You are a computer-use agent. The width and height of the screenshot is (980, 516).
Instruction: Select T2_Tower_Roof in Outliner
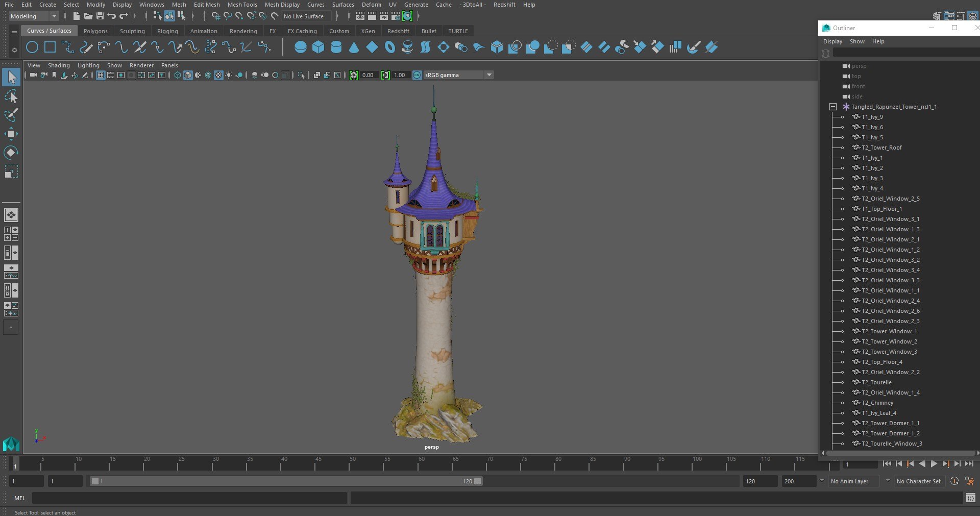881,148
